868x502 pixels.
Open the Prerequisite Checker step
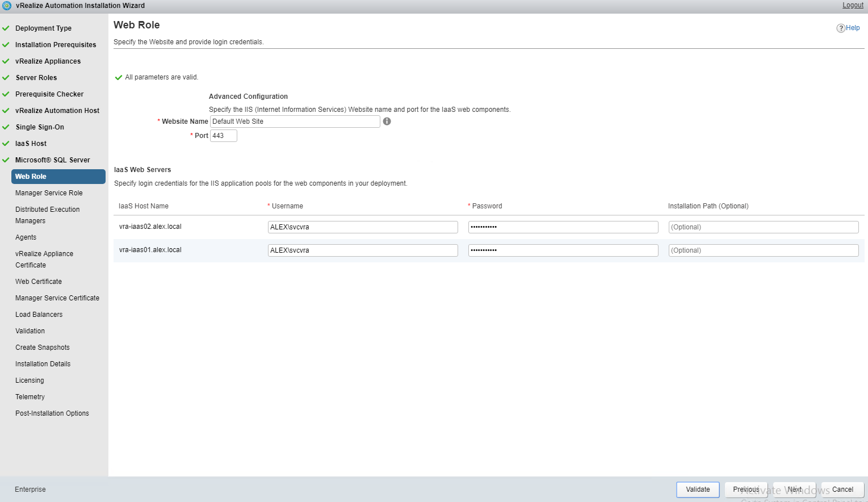(x=49, y=94)
